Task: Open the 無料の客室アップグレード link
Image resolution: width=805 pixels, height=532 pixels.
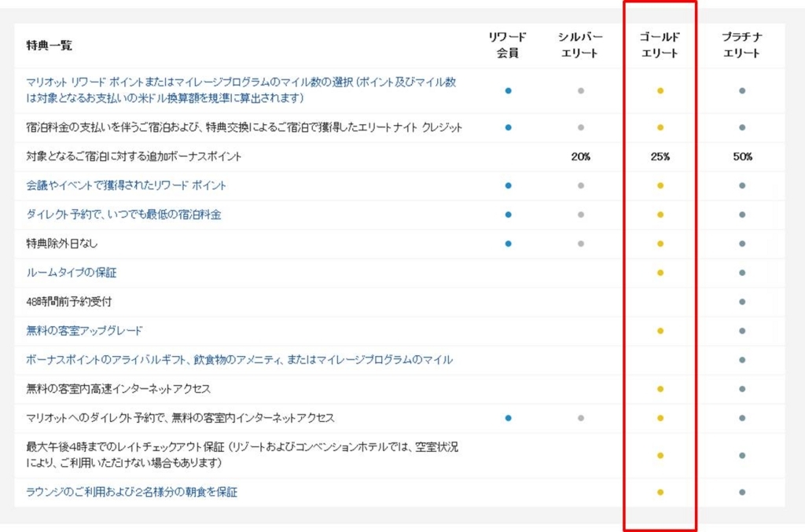Action: pyautogui.click(x=84, y=331)
